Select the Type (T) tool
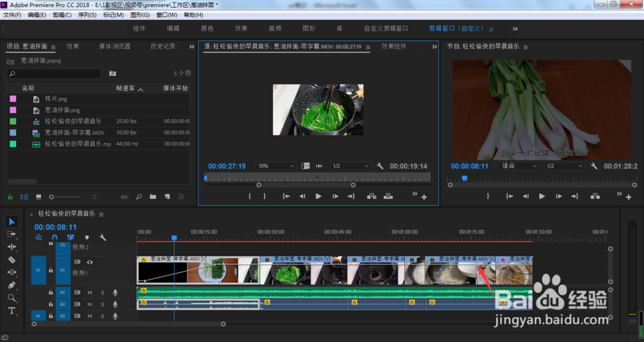644x342 pixels. tap(12, 310)
